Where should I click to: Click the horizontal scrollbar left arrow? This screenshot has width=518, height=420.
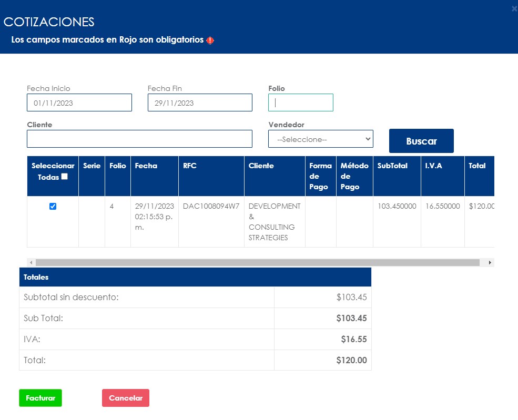(31, 262)
